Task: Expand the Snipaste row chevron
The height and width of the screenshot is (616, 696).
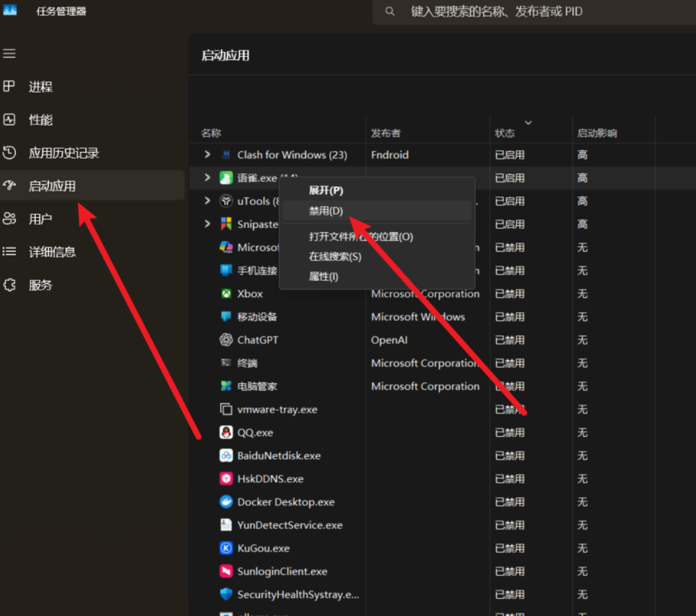Action: tap(207, 223)
